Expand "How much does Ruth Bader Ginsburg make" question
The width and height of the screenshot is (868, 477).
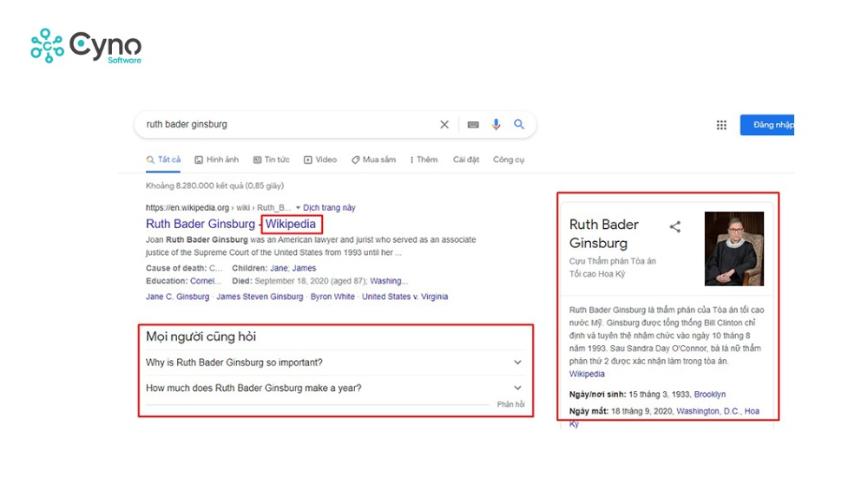pos(517,388)
